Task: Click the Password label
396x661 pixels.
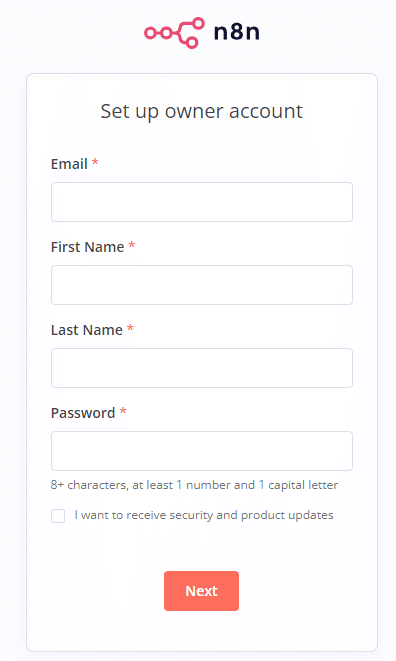Action: [83, 413]
